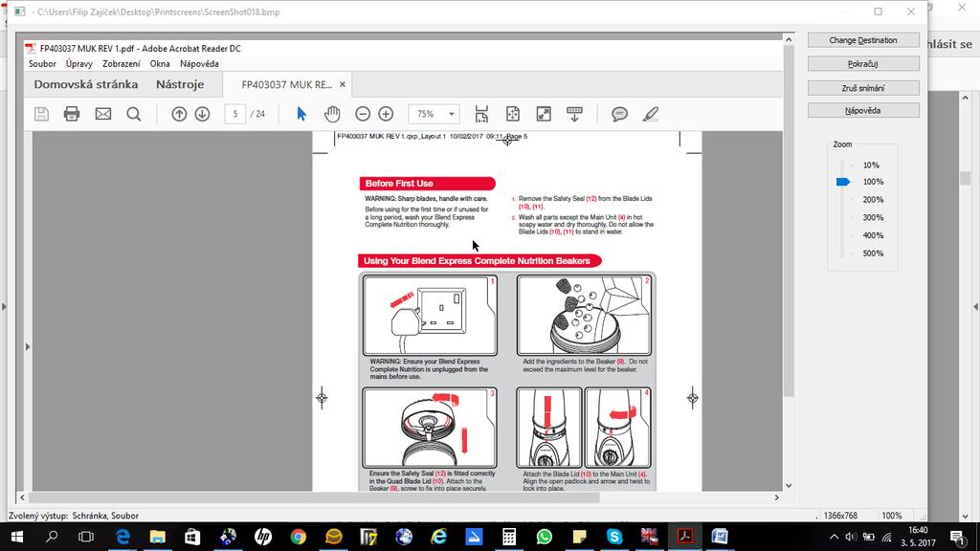
Task: Open the Calculator from taskbar
Action: coord(509,537)
